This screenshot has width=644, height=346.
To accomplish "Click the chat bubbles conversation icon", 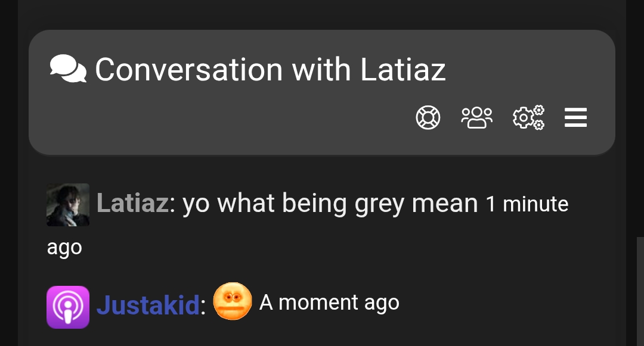I will tap(68, 69).
